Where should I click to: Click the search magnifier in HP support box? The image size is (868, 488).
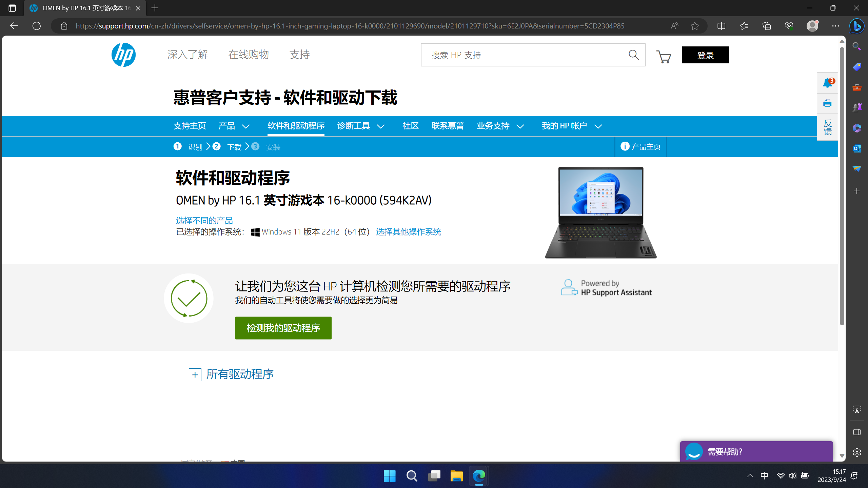click(633, 55)
